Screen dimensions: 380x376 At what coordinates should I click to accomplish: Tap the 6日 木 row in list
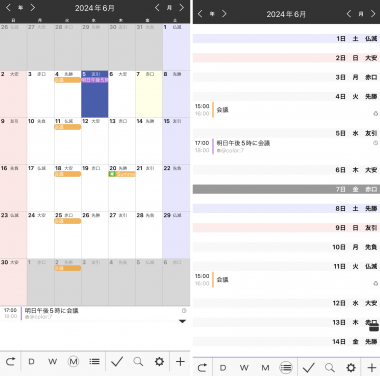pos(286,170)
